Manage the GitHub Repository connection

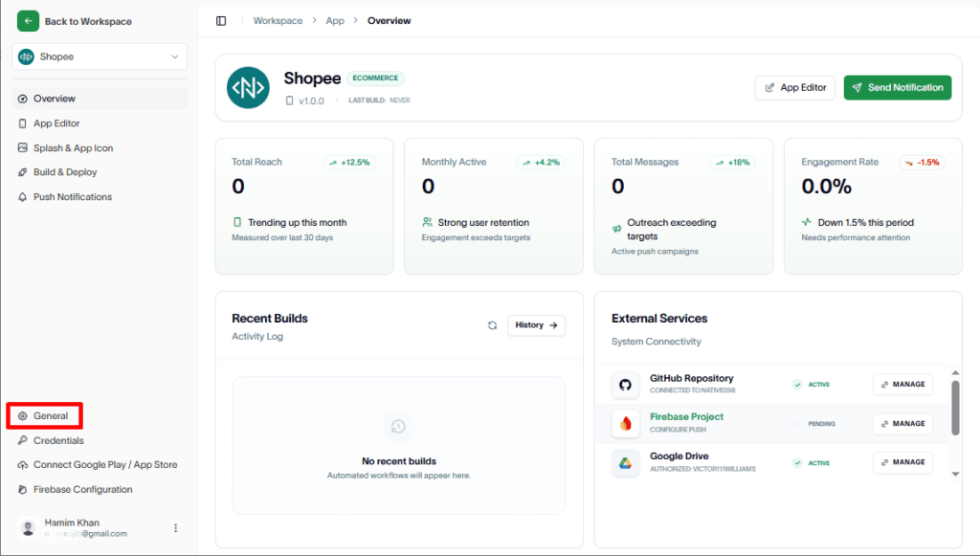(x=902, y=385)
